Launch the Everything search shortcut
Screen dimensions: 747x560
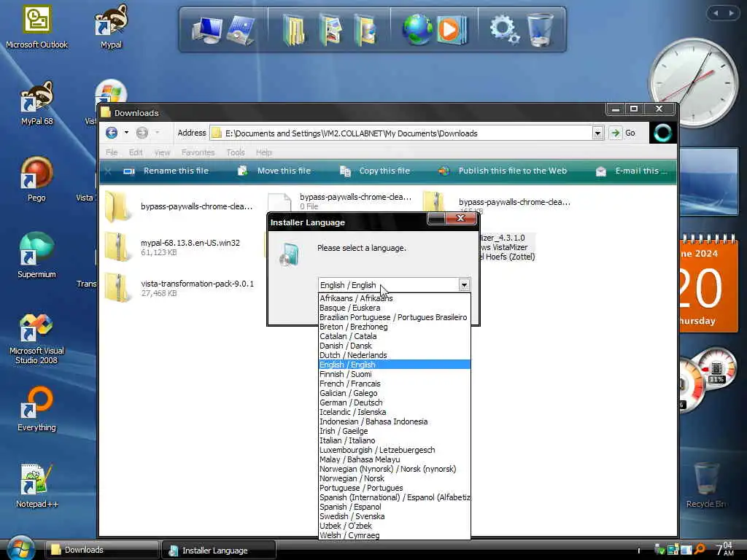click(36, 409)
